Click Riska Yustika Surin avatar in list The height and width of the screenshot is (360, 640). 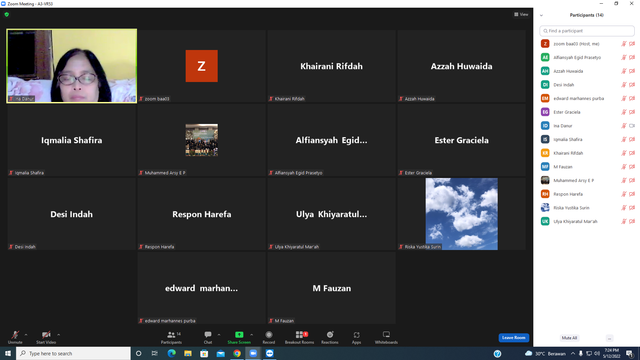pos(545,208)
